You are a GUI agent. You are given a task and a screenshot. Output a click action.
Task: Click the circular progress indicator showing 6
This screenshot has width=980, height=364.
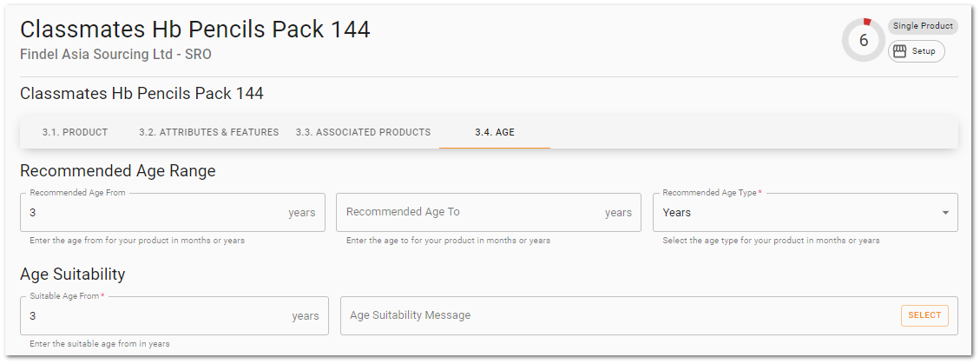pos(864,40)
